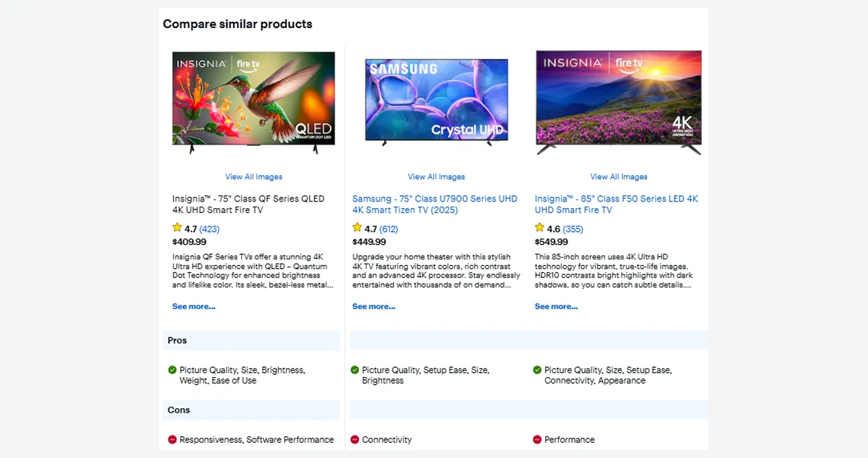Open View All Images for Insignia QF Series
This screenshot has height=458, width=868.
point(253,177)
